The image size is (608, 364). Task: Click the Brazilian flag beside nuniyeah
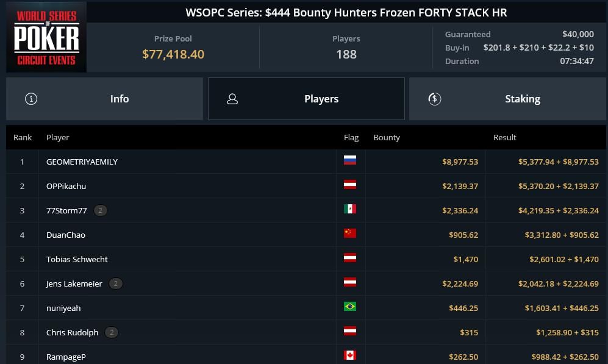coord(350,307)
